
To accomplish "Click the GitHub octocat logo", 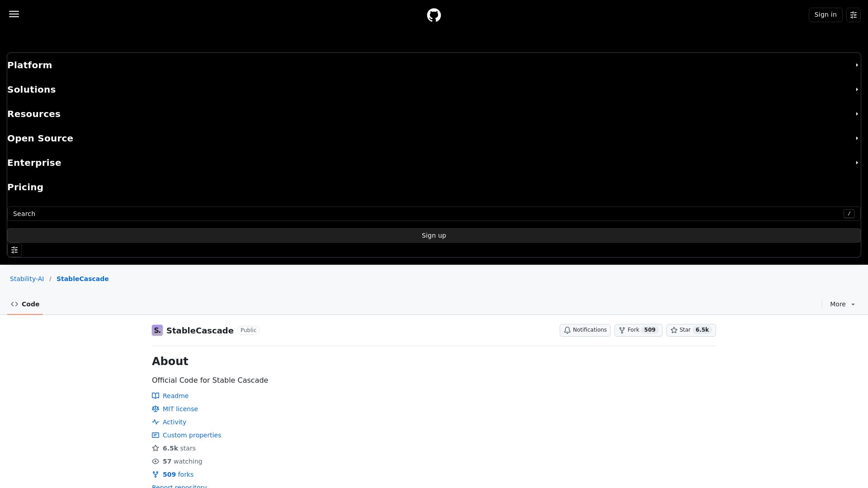I will (434, 15).
